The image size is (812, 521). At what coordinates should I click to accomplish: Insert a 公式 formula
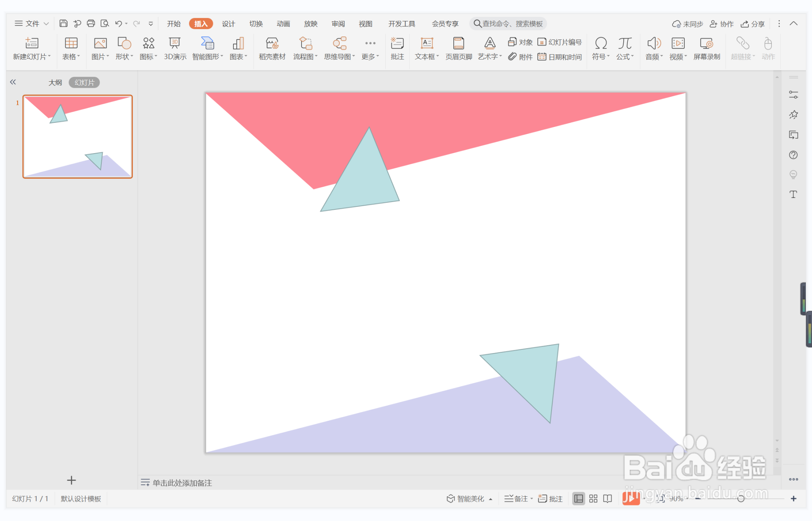(625, 48)
